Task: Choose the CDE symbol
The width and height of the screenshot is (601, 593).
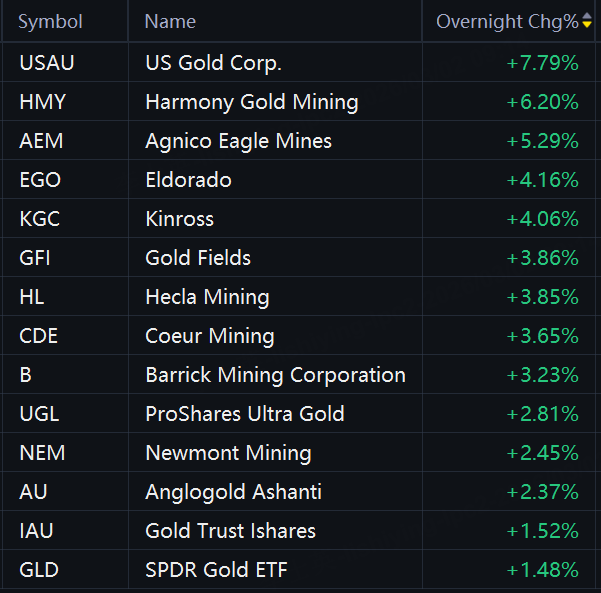Action: click(38, 336)
